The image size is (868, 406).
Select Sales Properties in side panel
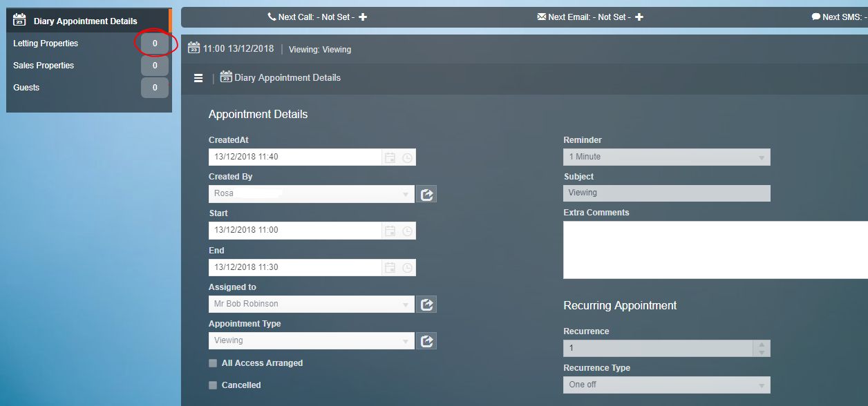click(x=44, y=66)
